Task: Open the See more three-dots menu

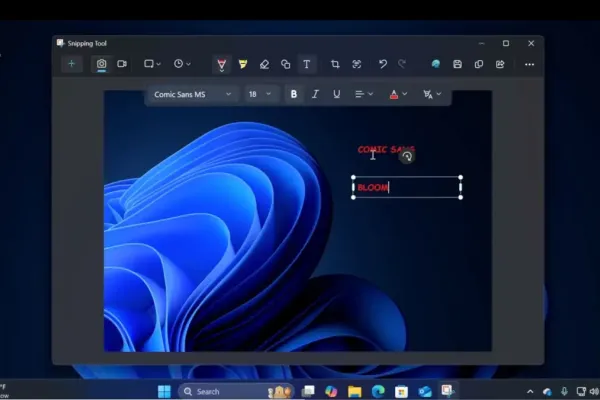Action: pos(530,64)
